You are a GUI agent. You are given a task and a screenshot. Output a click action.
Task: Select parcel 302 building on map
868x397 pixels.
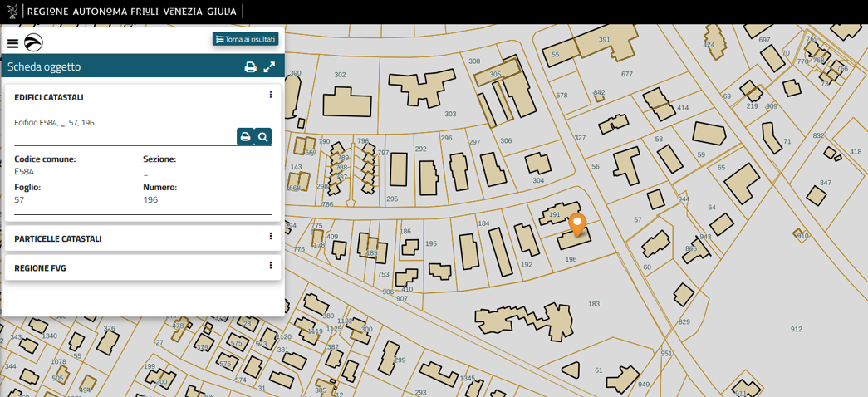point(347,101)
